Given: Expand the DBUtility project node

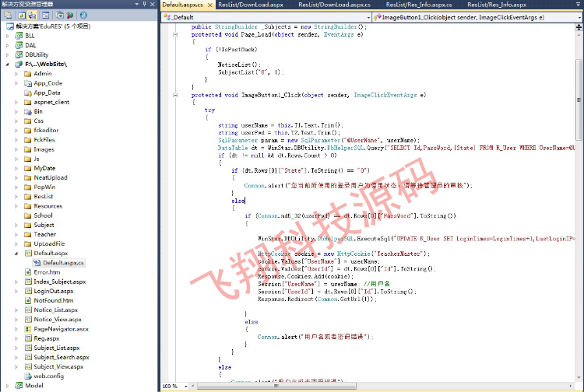Looking at the screenshot, I should [x=8, y=55].
